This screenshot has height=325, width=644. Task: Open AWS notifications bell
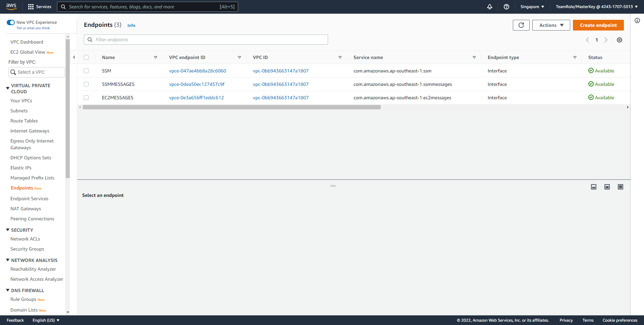(490, 7)
